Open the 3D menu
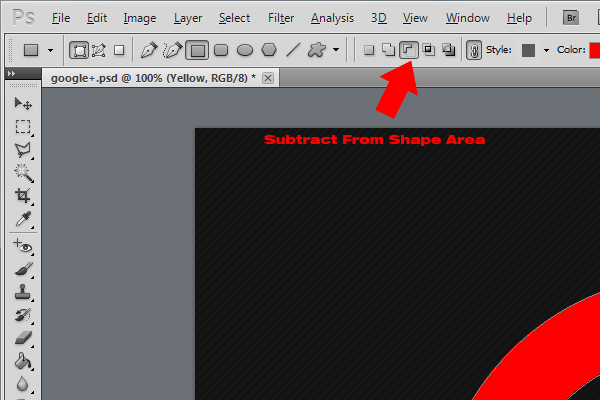 coord(378,18)
